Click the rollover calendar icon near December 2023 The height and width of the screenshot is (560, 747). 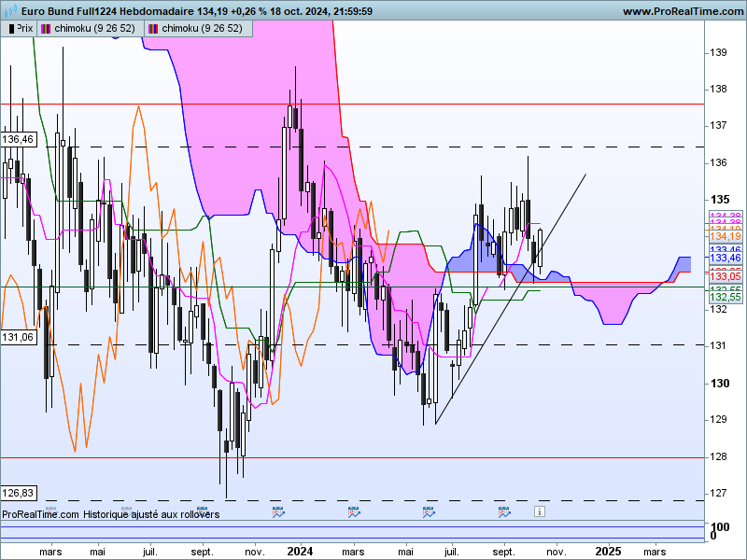click(x=278, y=512)
